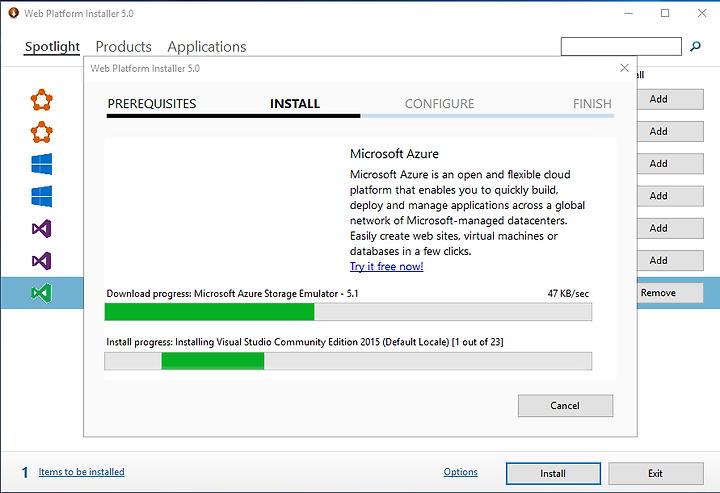Viewport: 720px width, 493px height.
Task: Click the first orange gear product icon
Action: (42, 100)
